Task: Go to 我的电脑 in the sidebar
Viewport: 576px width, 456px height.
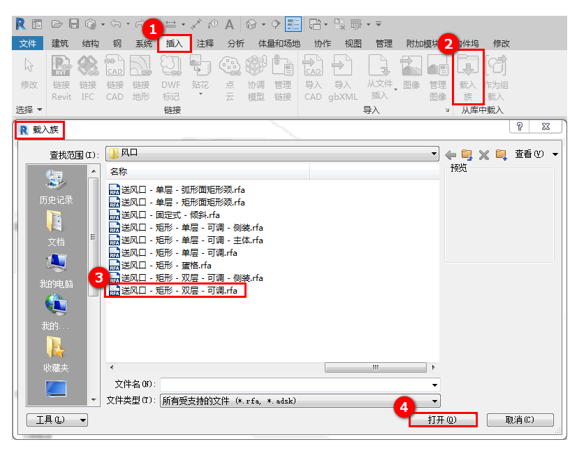Action: [56, 271]
